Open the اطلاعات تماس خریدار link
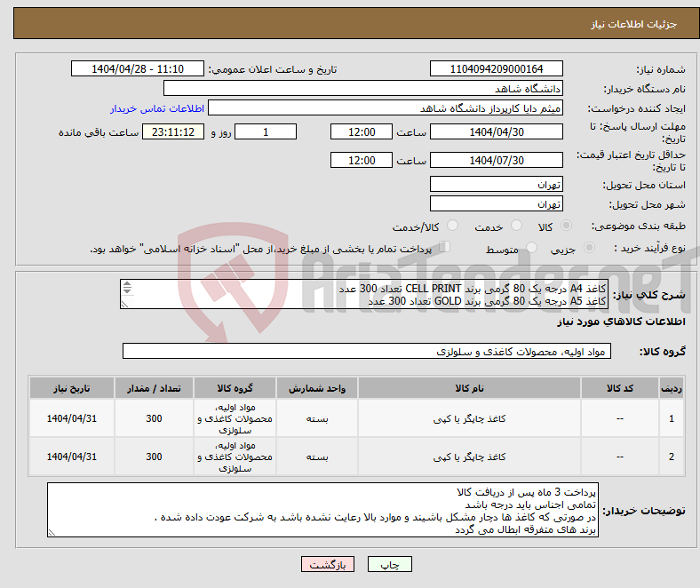The height and width of the screenshot is (588, 700). click(x=157, y=108)
